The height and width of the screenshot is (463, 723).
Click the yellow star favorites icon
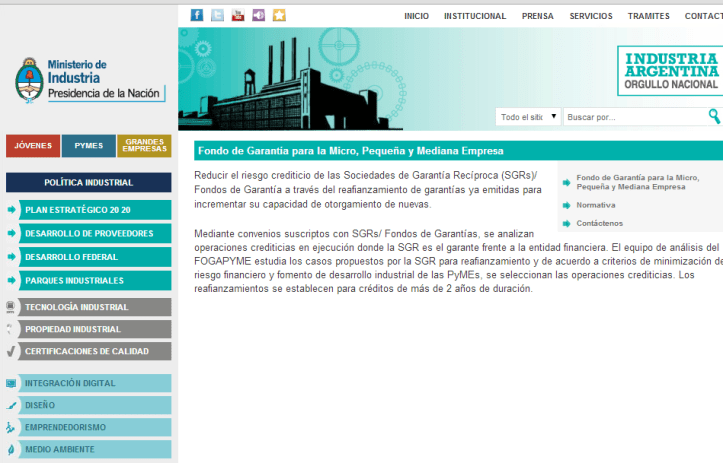point(279,15)
